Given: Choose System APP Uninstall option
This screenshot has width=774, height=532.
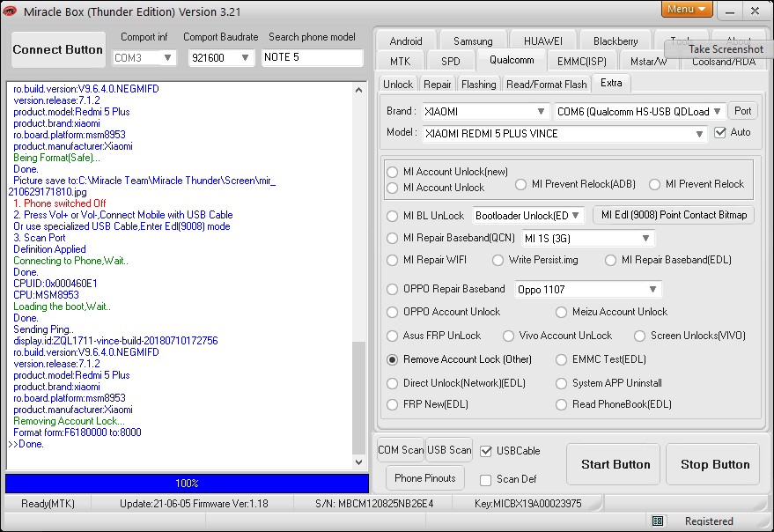Looking at the screenshot, I should coord(561,383).
